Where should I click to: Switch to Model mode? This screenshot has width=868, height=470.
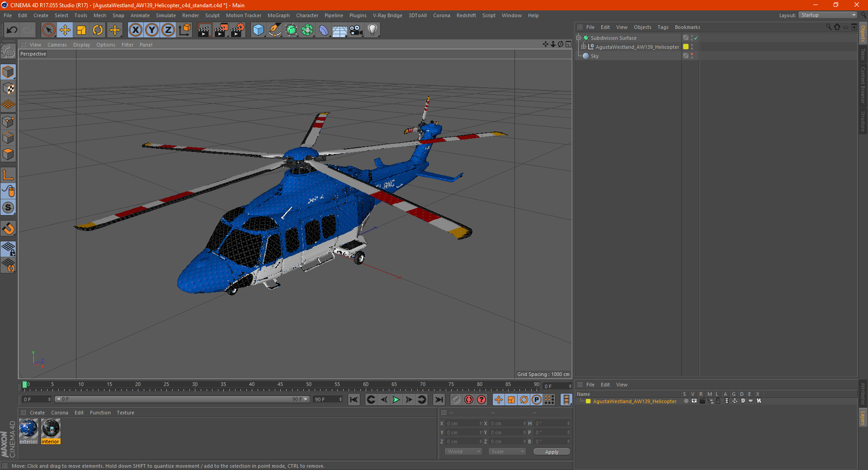pyautogui.click(x=8, y=72)
